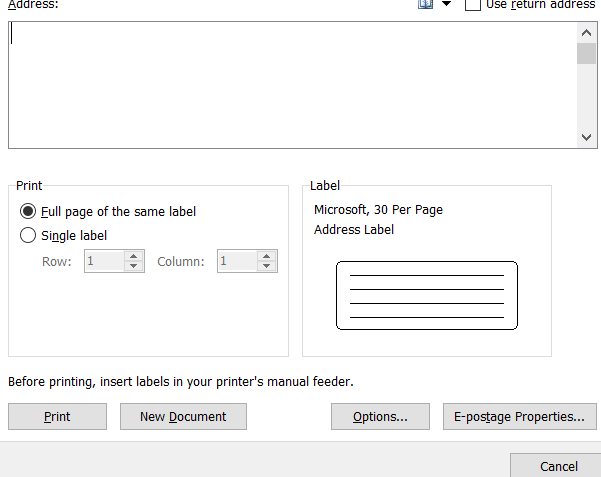Click the address box scroll up arrow
The image size is (601, 477).
586,32
